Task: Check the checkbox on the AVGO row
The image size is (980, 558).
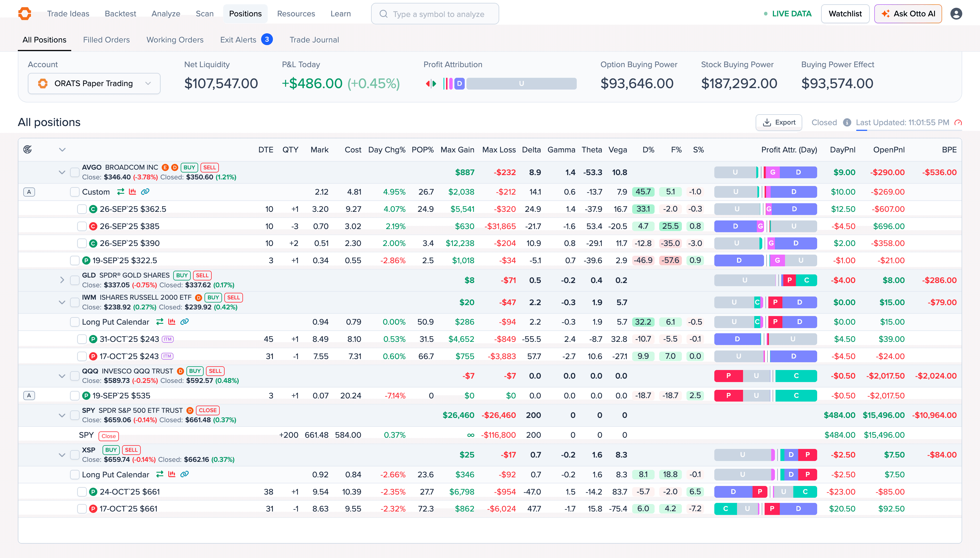Action: (75, 172)
